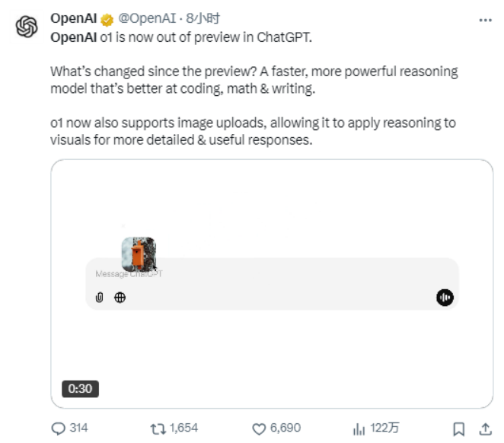Image resolution: width=504 pixels, height=443 pixels.
Task: Click the paperclip attach icon in video
Action: coord(99,298)
